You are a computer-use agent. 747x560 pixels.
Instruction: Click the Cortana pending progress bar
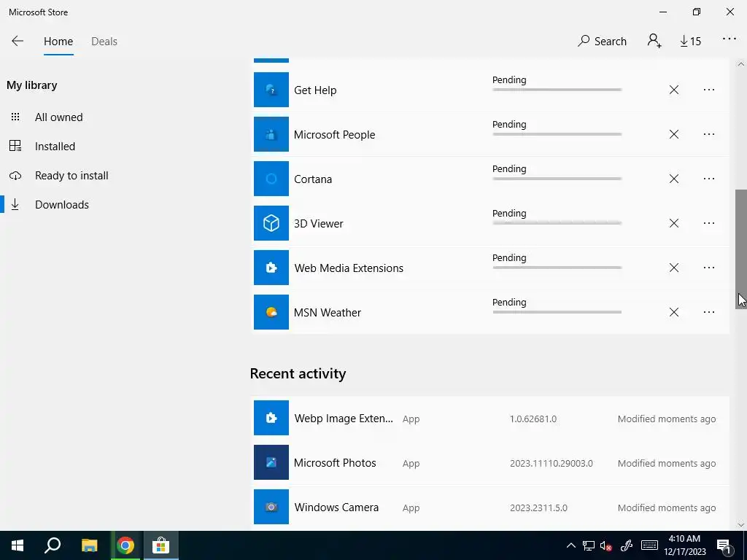point(557,179)
